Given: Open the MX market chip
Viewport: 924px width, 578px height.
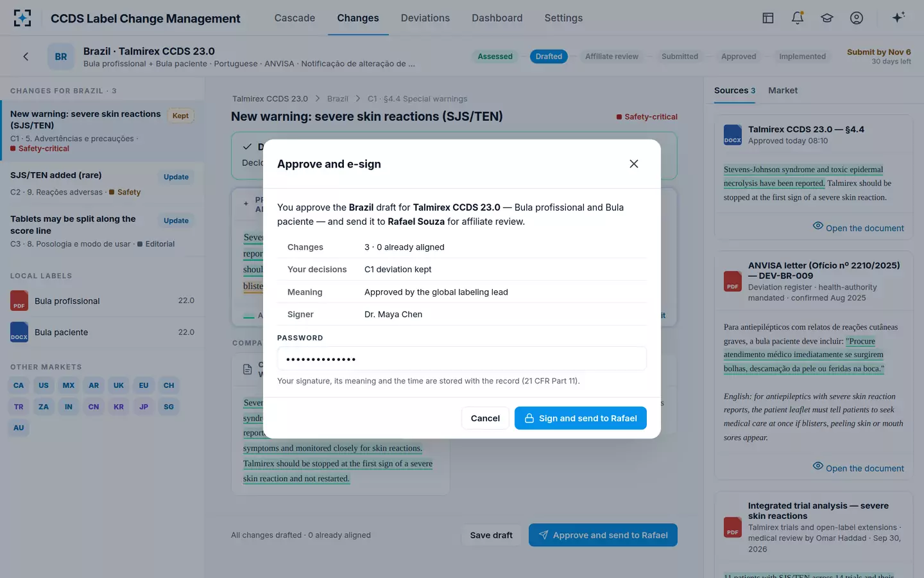Looking at the screenshot, I should [69, 385].
